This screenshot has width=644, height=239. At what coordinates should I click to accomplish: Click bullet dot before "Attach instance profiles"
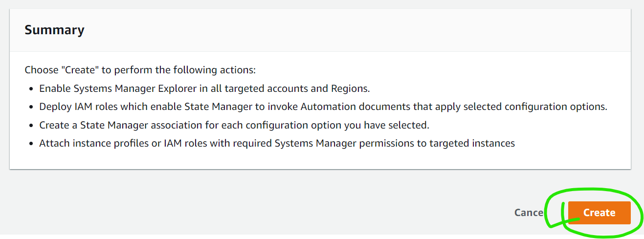(31, 144)
